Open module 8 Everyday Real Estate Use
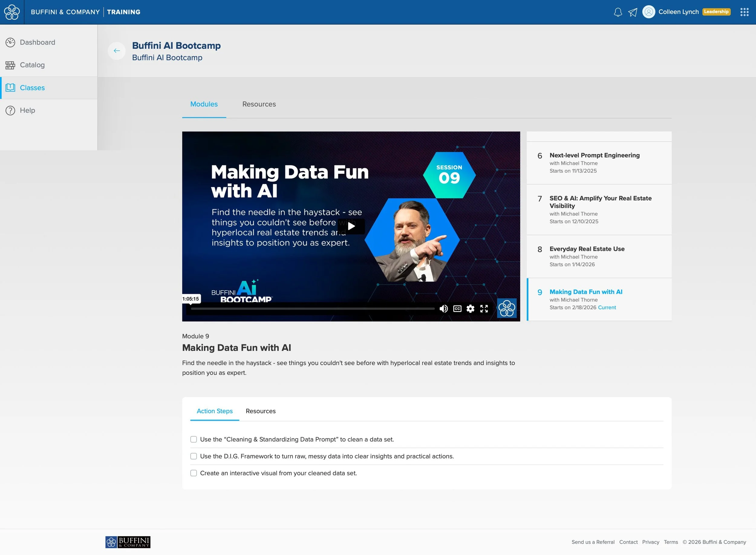 (599, 256)
